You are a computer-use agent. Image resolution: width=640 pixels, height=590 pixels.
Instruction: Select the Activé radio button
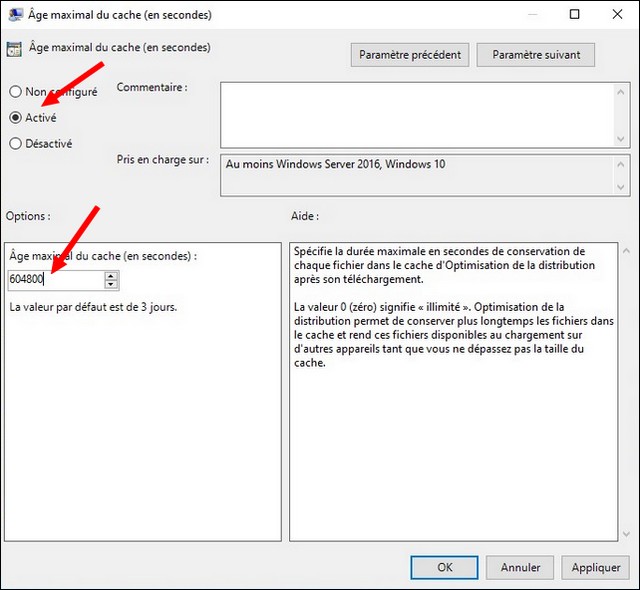(15, 118)
